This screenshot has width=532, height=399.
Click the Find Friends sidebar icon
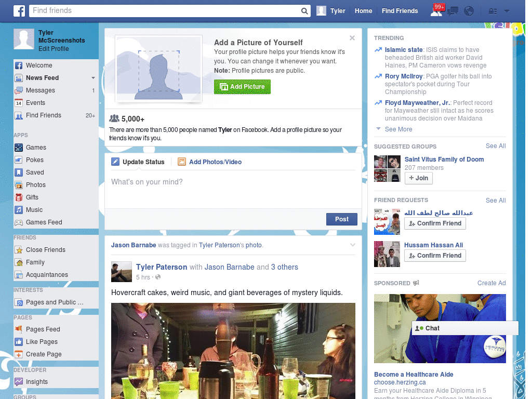tap(19, 115)
